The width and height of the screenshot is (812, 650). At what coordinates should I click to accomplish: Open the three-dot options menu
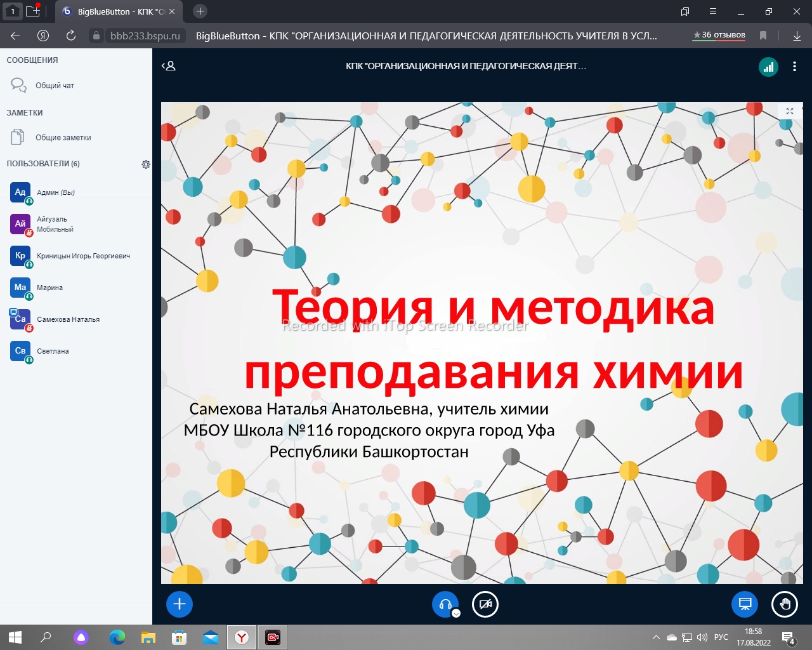[794, 67]
